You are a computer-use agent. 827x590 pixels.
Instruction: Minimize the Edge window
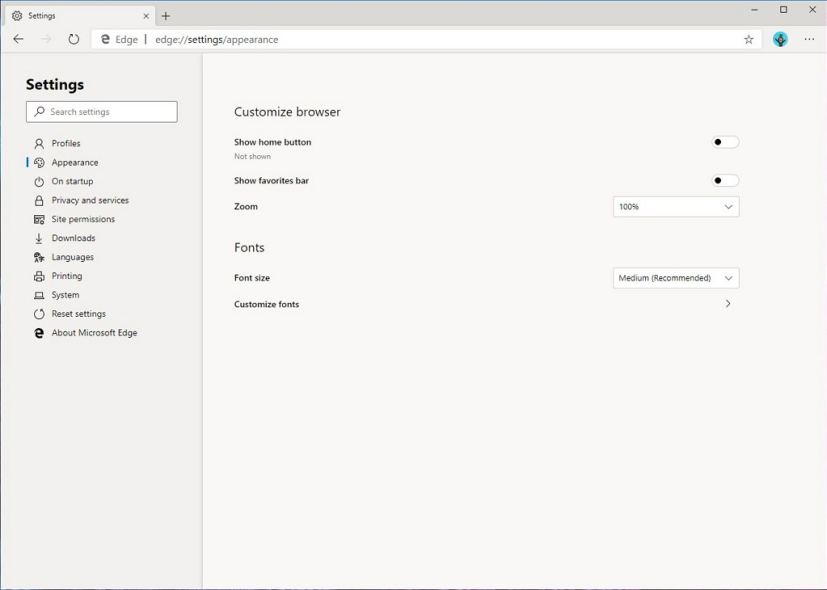point(755,9)
